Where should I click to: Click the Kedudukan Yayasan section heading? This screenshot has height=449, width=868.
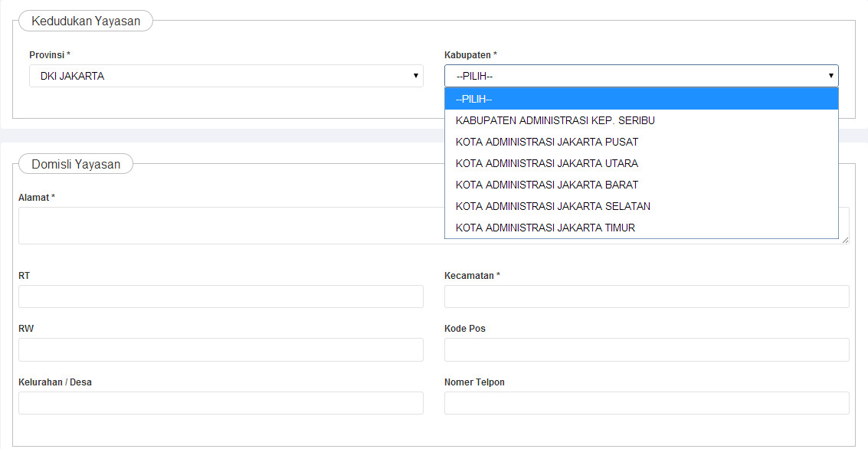click(x=86, y=21)
